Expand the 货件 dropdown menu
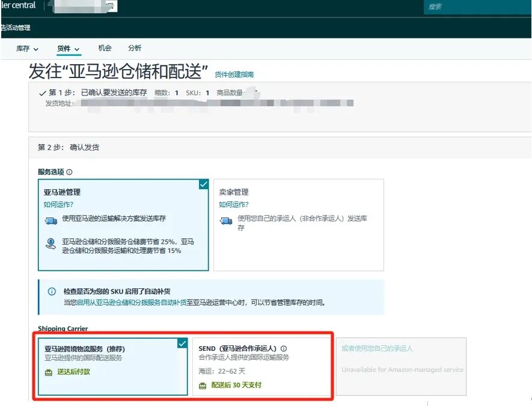Image resolution: width=532 pixels, height=406 pixels. 68,48
